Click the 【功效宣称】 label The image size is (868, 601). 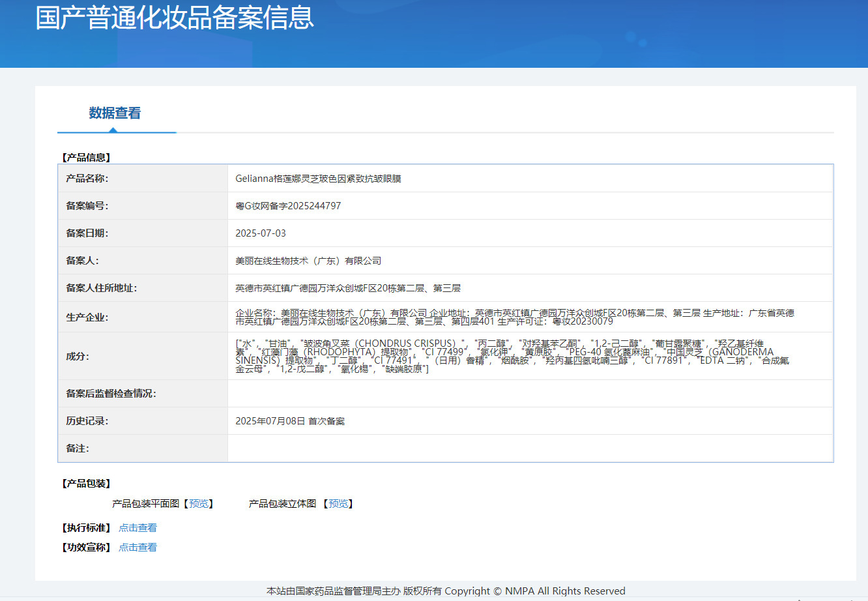tap(87, 548)
